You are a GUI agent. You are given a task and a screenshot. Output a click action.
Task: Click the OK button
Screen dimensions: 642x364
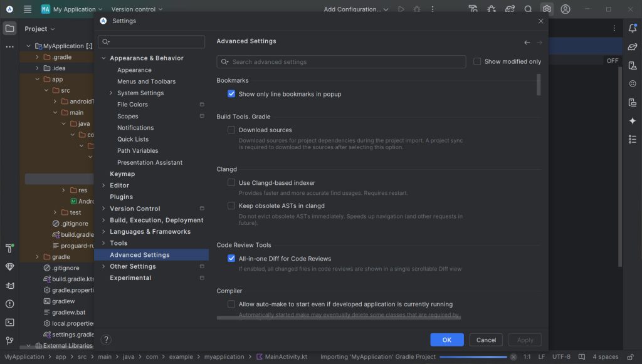446,340
